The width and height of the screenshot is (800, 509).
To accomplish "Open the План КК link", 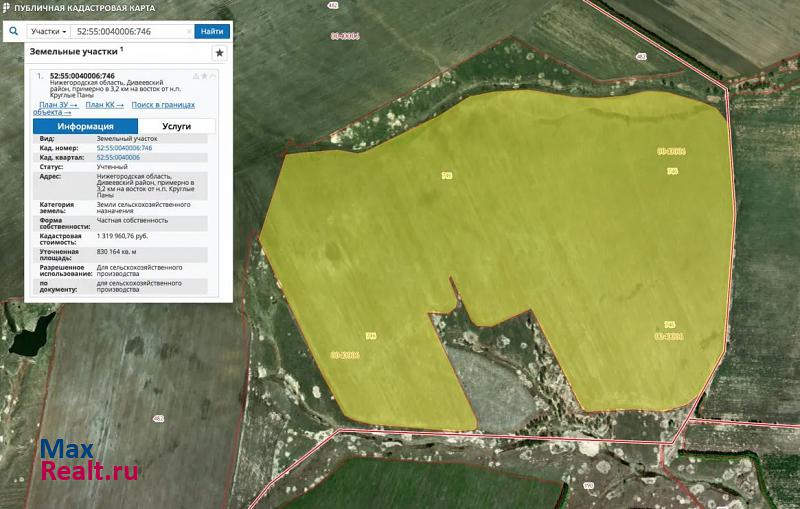I will tap(104, 105).
